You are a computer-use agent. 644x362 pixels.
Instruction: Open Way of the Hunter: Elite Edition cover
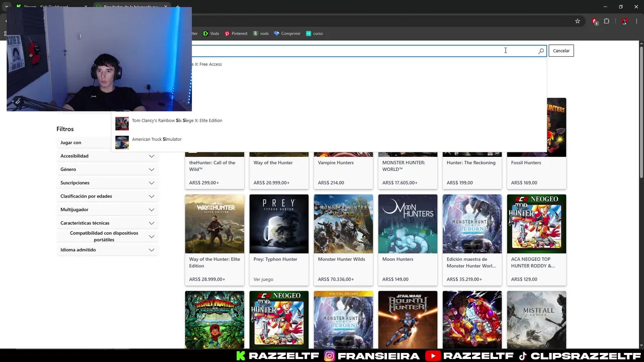click(x=214, y=224)
